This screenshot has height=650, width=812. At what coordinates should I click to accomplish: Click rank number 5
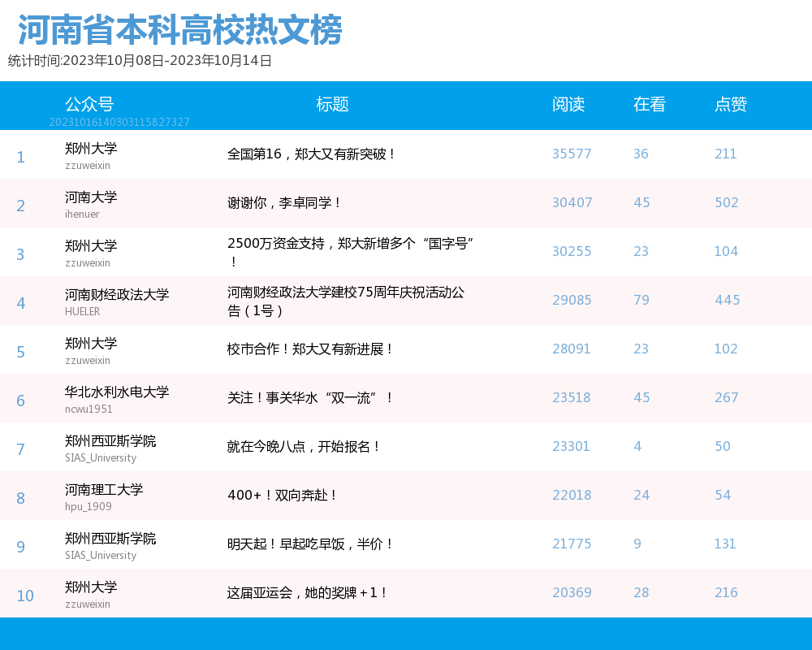pos(21,352)
